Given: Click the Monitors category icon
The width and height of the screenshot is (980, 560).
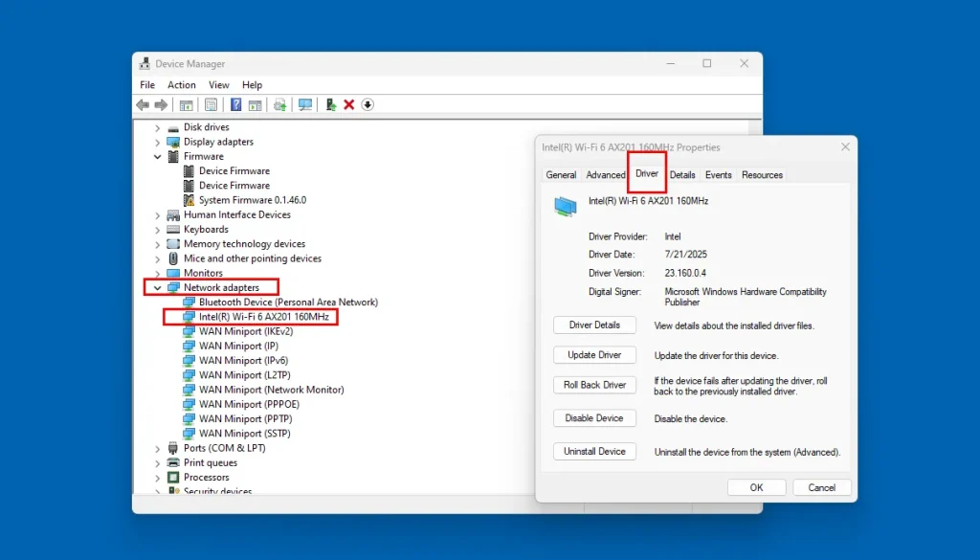Looking at the screenshot, I should pos(173,273).
